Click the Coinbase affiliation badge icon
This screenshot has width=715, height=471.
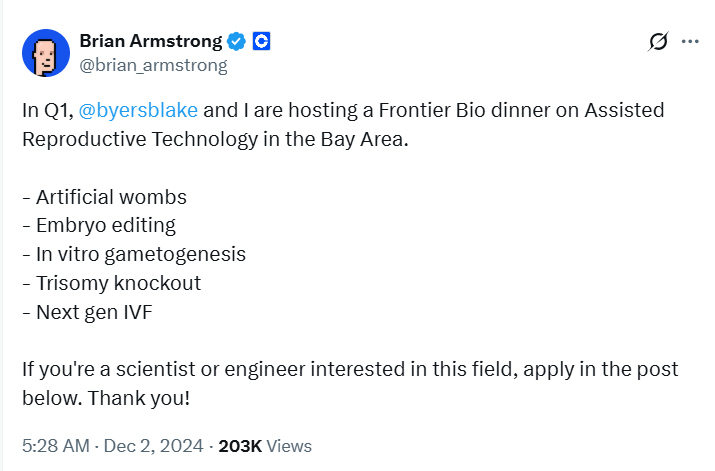click(x=261, y=42)
